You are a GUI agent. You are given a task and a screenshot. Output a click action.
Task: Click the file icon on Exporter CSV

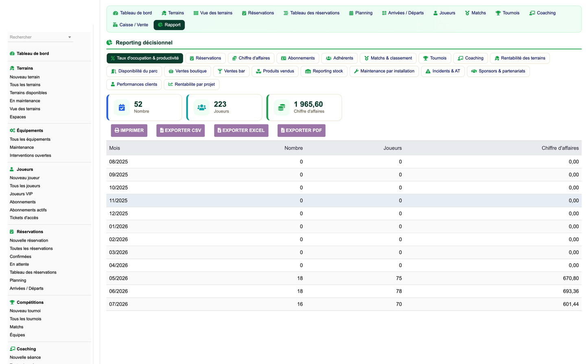tap(162, 131)
